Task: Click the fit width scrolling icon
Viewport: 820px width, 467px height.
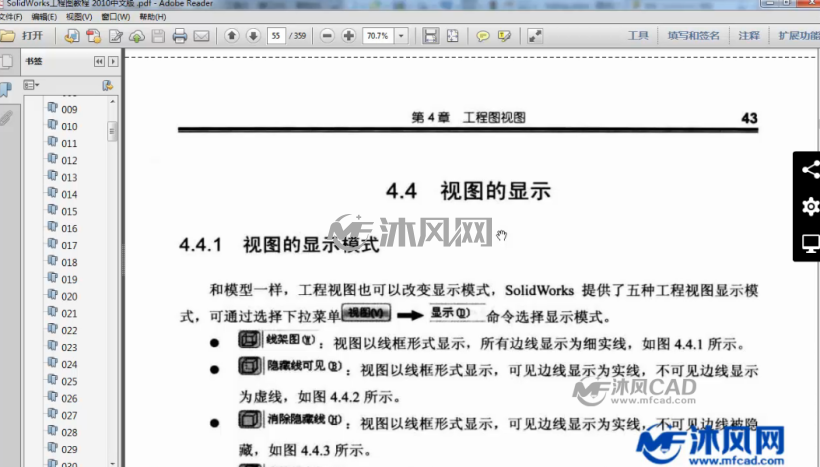Action: coord(430,36)
